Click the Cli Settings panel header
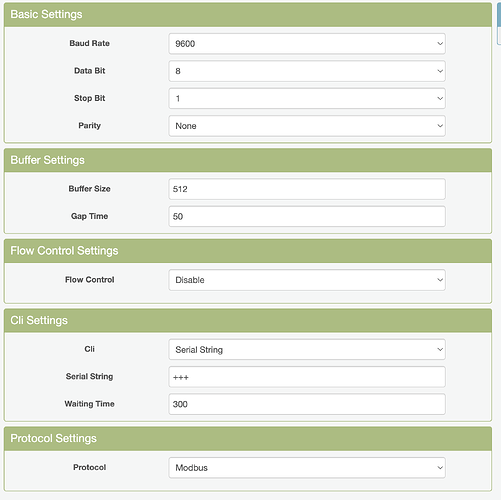This screenshot has width=501, height=500. pos(248,321)
